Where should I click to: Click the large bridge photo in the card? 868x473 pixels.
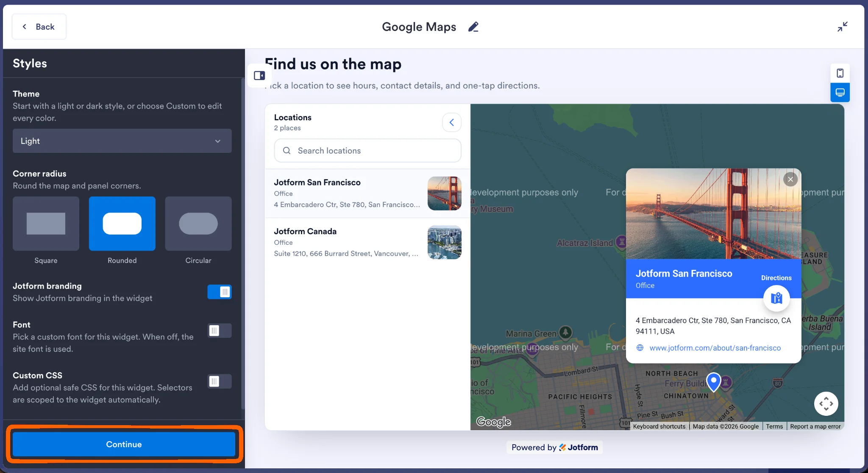click(x=713, y=213)
